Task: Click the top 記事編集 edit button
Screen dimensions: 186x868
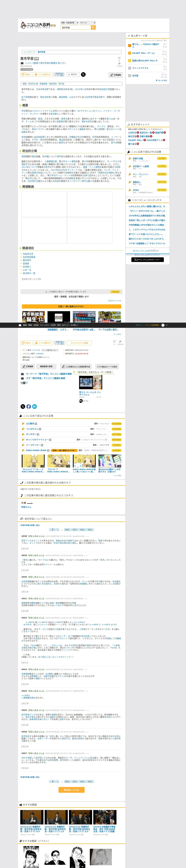Action: (x=116, y=75)
